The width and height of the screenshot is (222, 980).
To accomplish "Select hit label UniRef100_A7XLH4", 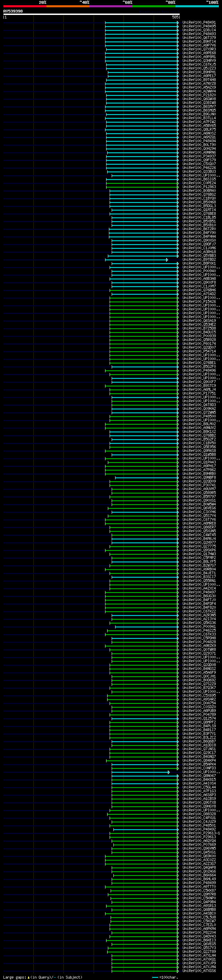I will tap(199, 955).
